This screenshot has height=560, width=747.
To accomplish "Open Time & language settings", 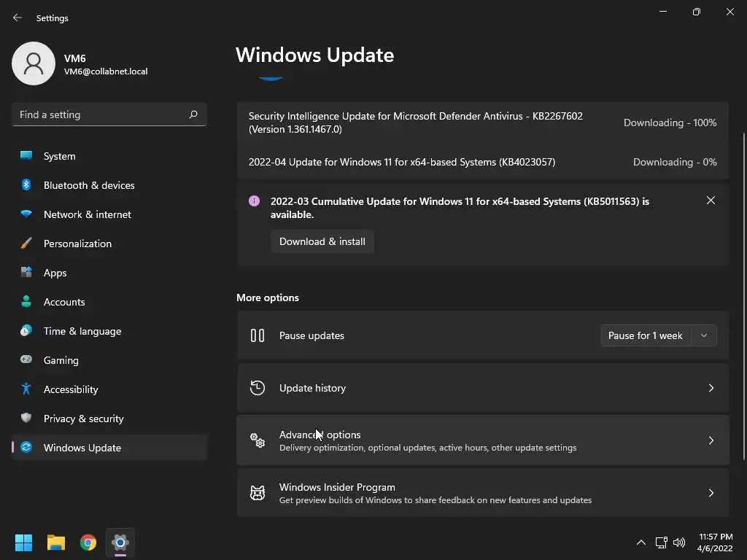I will 109,331.
